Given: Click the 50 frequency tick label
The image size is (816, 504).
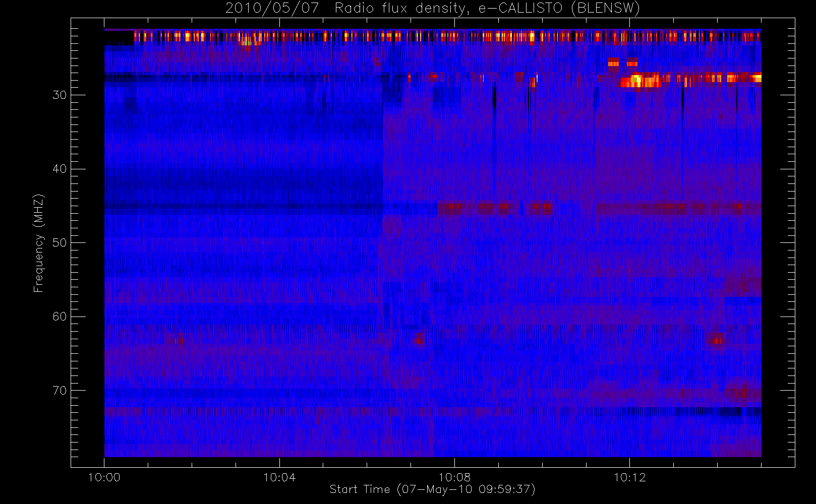Looking at the screenshot, I should coord(60,242).
